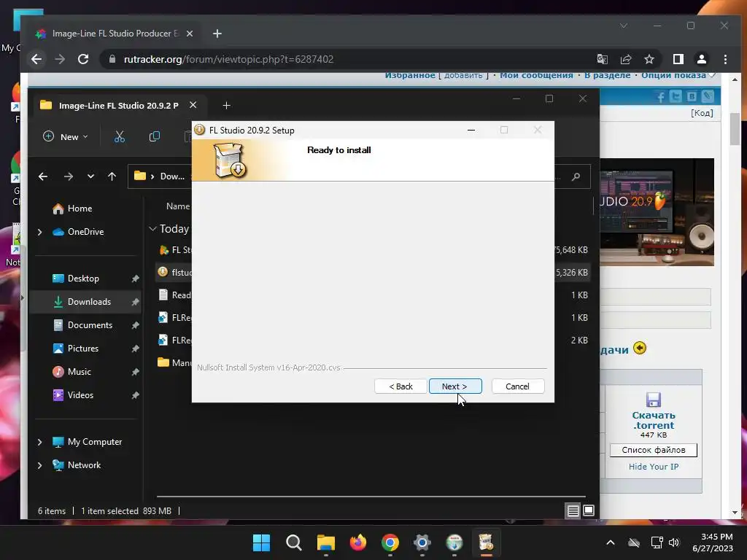Open Chrome profile icon
This screenshot has height=560, width=747.
tap(702, 60)
